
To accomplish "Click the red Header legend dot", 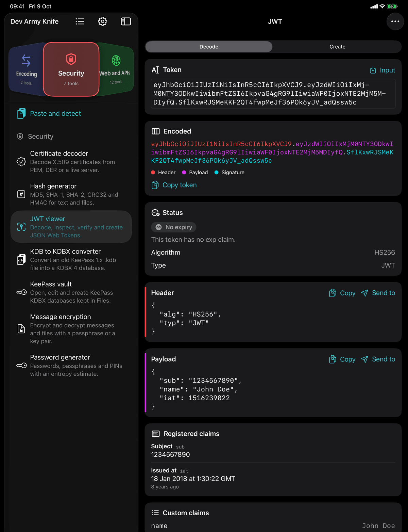I will pyautogui.click(x=153, y=173).
